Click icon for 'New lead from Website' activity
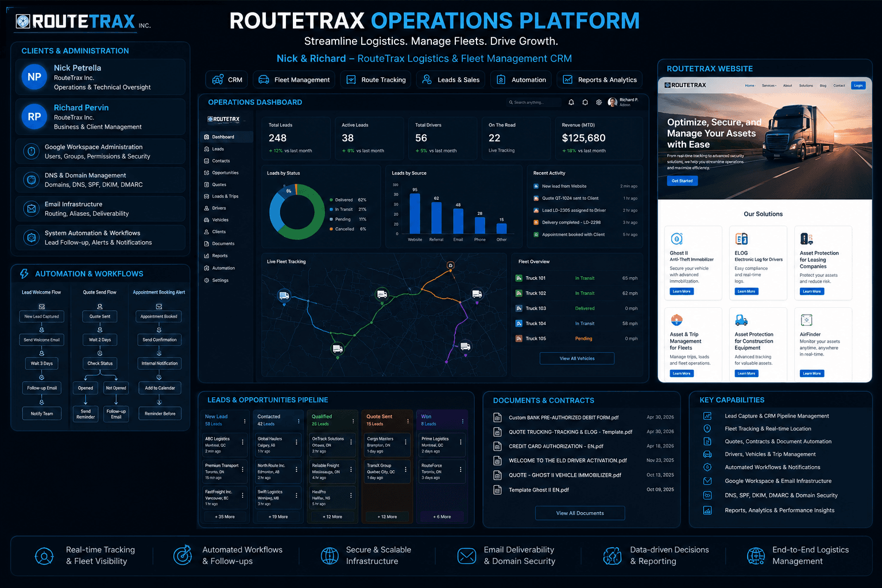Image resolution: width=882 pixels, height=588 pixels. [536, 186]
